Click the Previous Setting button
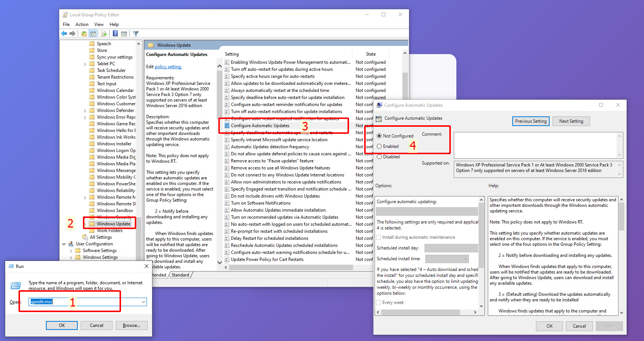 [531, 121]
